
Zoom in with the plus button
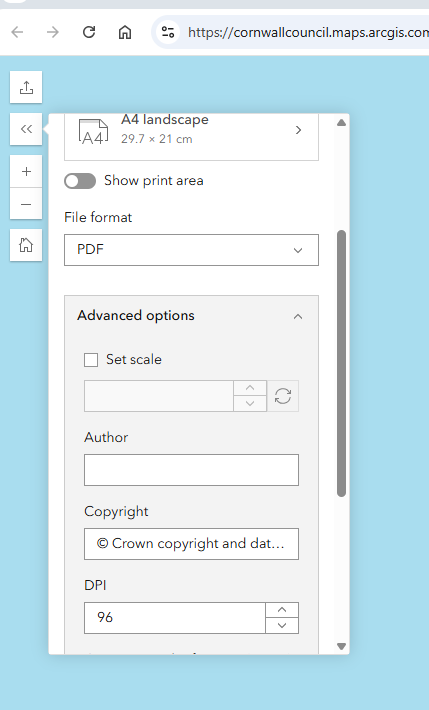[26, 171]
